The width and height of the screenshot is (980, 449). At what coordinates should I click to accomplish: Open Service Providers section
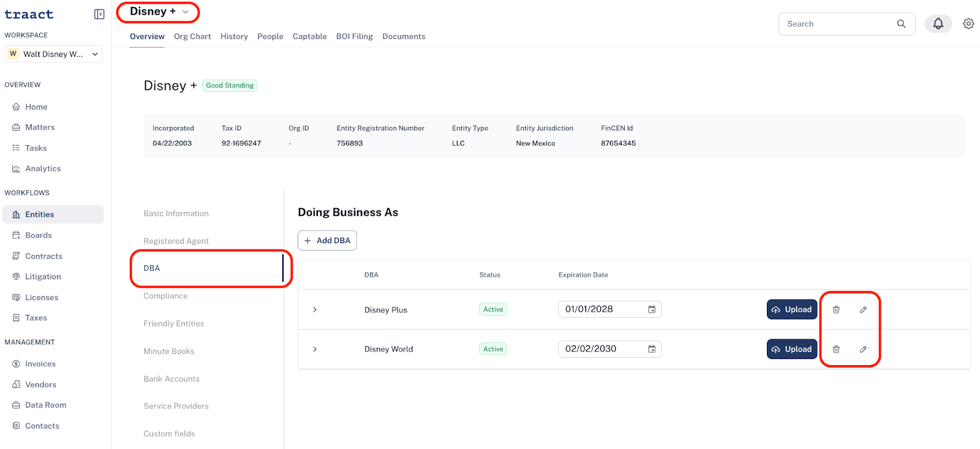(176, 406)
